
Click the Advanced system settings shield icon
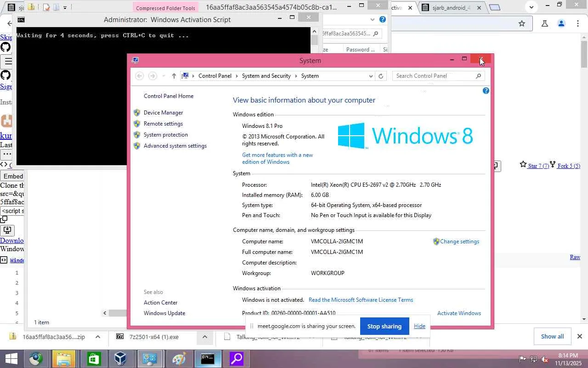point(137,146)
